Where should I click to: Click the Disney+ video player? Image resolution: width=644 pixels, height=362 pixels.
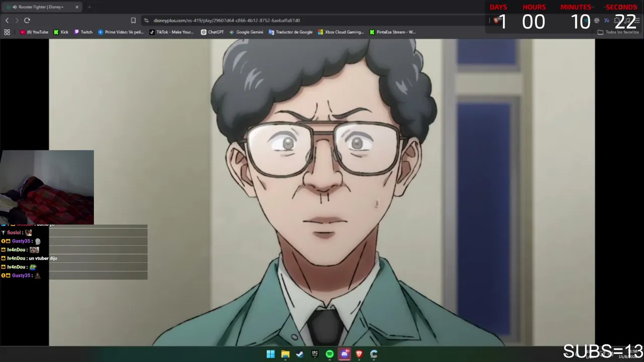pos(322,193)
